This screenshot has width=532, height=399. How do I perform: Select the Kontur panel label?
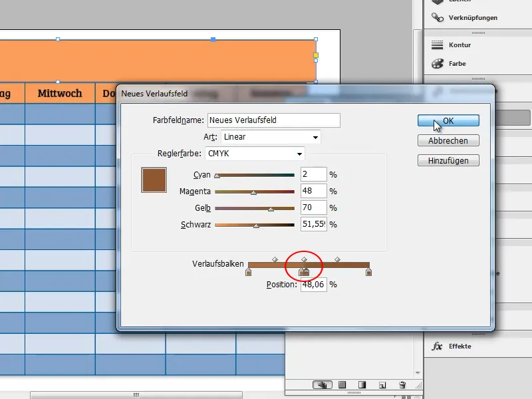tap(460, 45)
